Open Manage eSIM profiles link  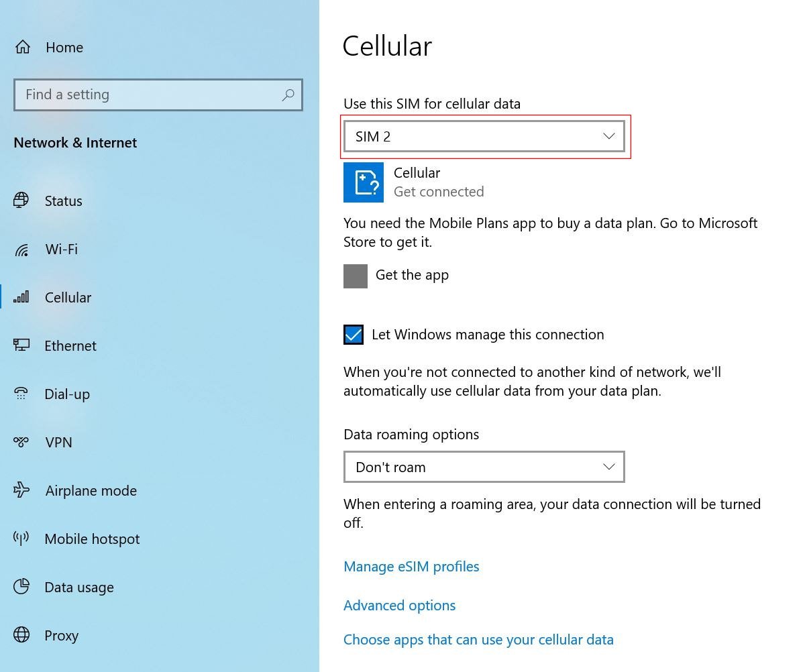click(411, 566)
